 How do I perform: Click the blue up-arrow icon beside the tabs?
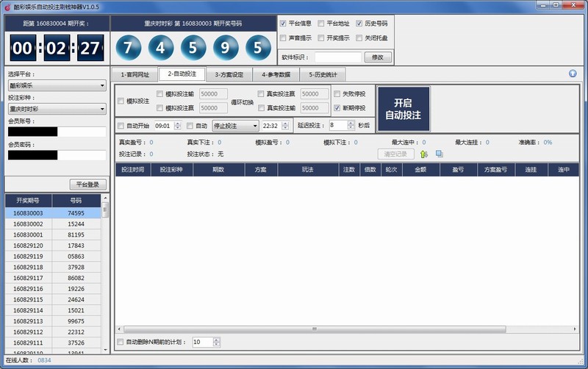coord(573,74)
